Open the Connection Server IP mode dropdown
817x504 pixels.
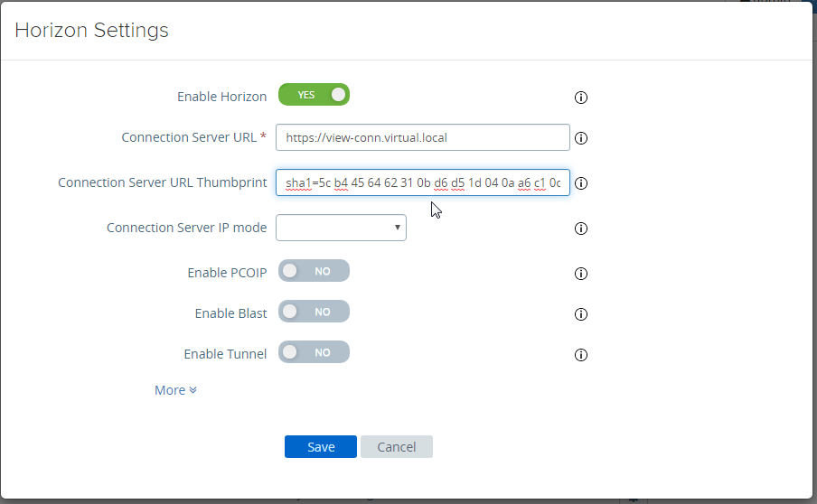[x=341, y=228]
